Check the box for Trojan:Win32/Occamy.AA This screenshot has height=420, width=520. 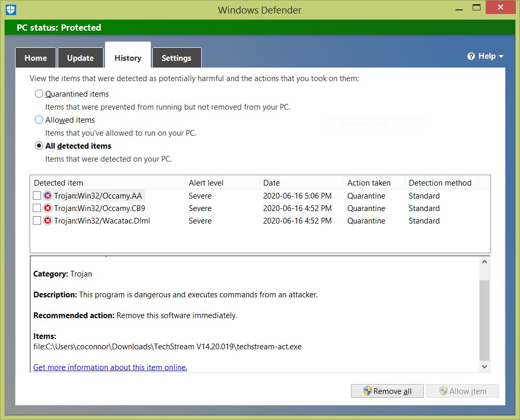point(37,195)
